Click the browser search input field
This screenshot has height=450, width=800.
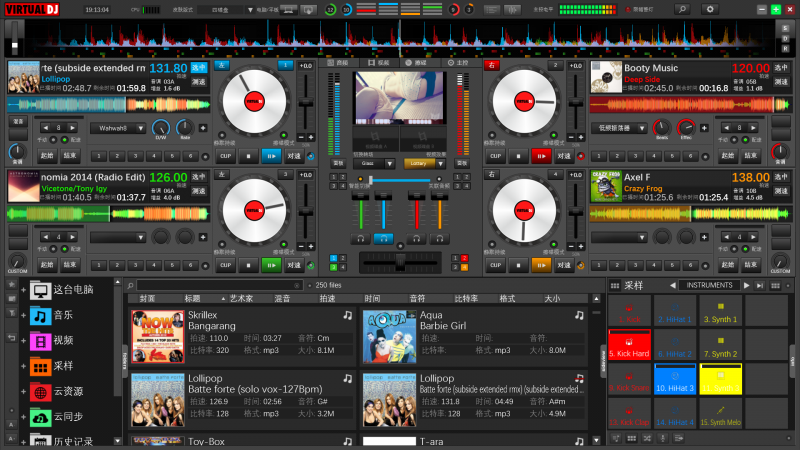click(x=219, y=286)
